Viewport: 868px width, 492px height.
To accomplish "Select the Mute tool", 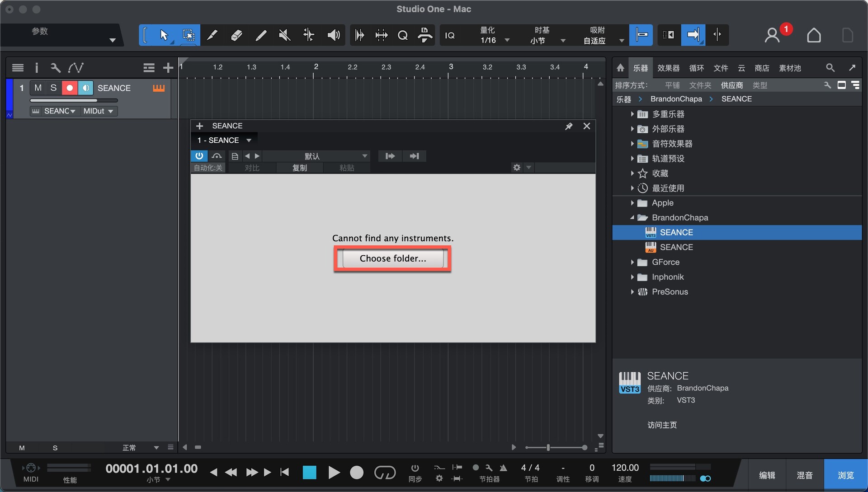I will [x=284, y=35].
